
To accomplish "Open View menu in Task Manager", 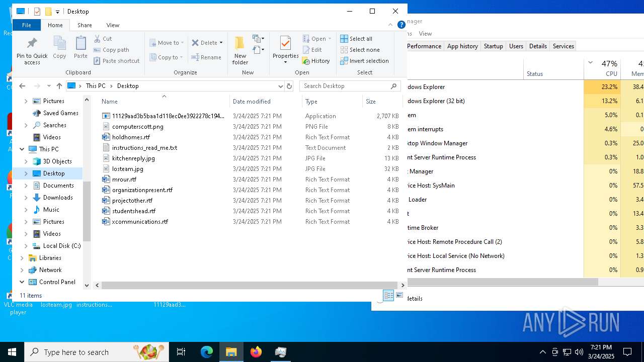I will point(425,34).
